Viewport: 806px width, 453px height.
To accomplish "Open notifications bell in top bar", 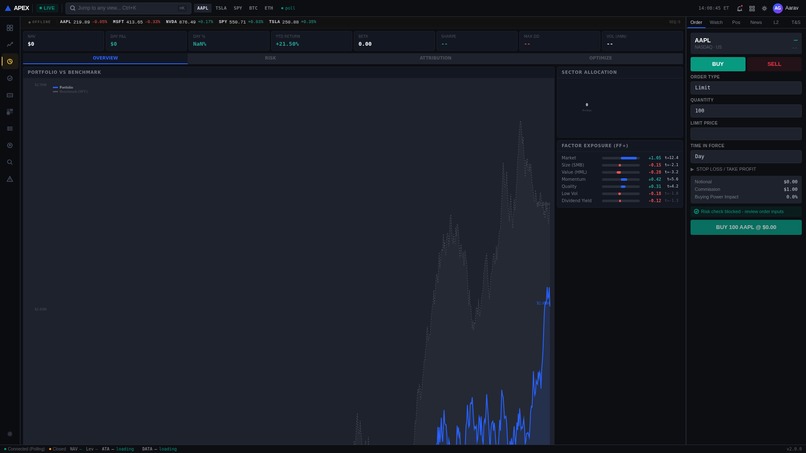I will (x=739, y=8).
